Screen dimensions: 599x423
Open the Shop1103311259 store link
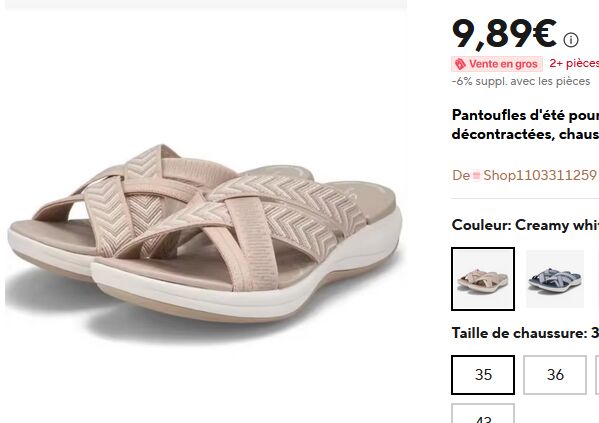(x=540, y=175)
